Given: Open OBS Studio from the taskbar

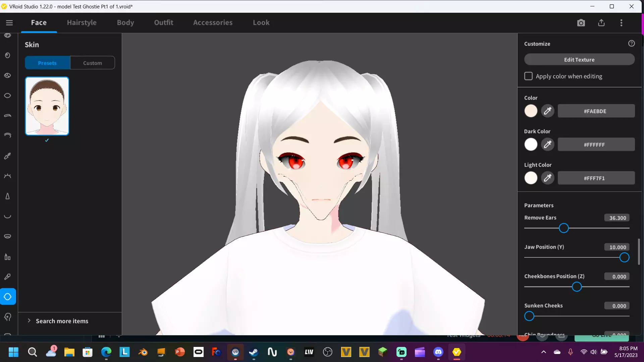Looking at the screenshot, I should point(327,352).
